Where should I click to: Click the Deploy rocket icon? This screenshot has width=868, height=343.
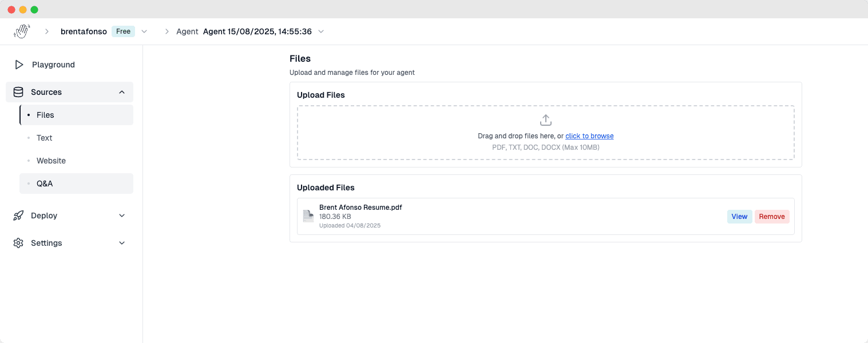click(x=19, y=216)
